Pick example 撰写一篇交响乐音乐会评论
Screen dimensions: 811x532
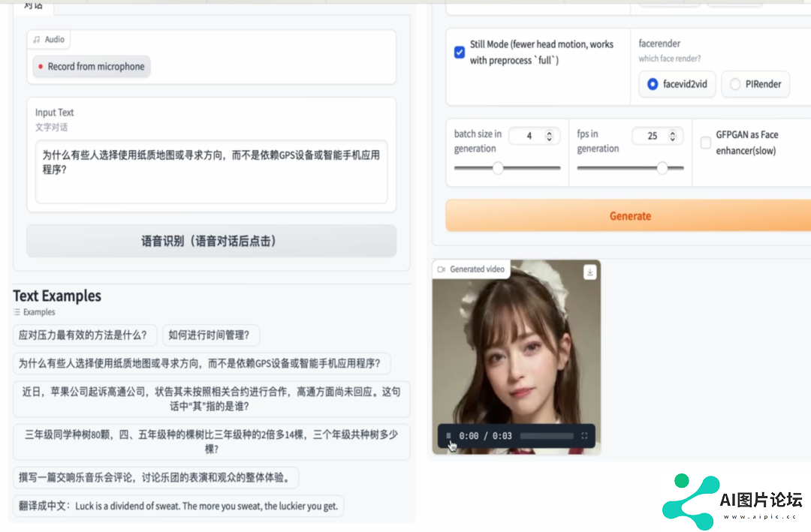click(155, 477)
